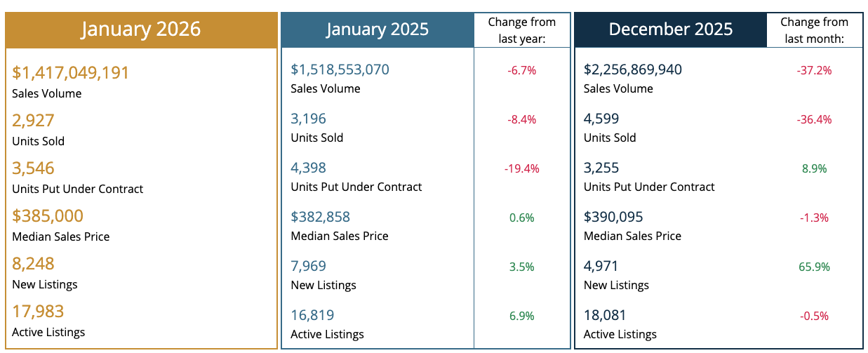868x353 pixels.
Task: Click the 16,819 active listings value
Action: (x=312, y=315)
